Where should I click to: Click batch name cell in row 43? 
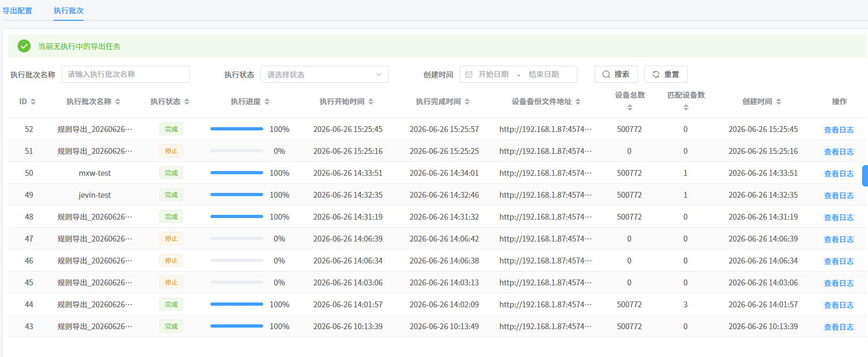tap(95, 327)
